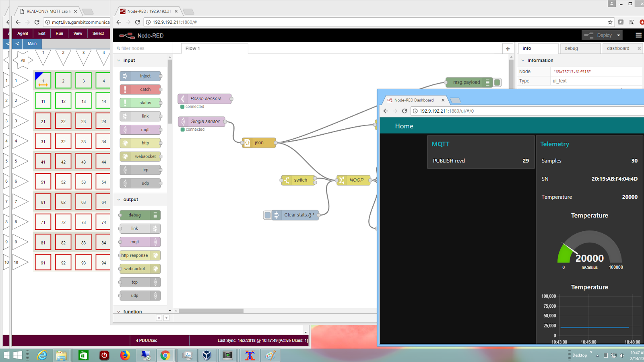
Task: Open Google Chrome from the taskbar
Action: click(x=165, y=356)
